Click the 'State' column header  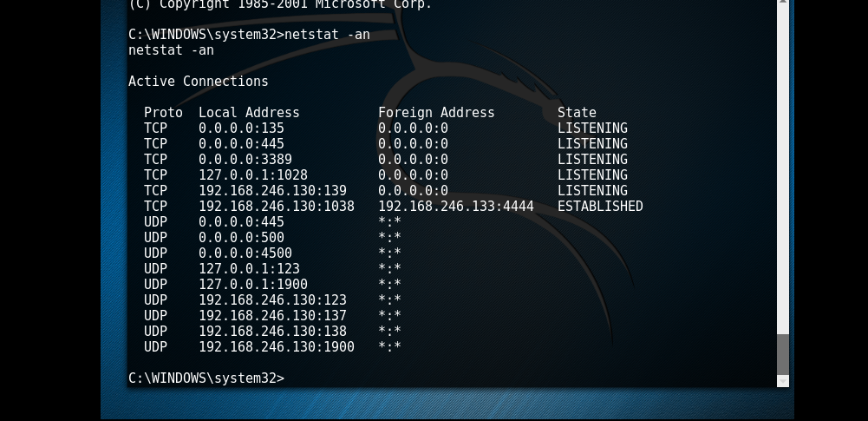click(577, 113)
